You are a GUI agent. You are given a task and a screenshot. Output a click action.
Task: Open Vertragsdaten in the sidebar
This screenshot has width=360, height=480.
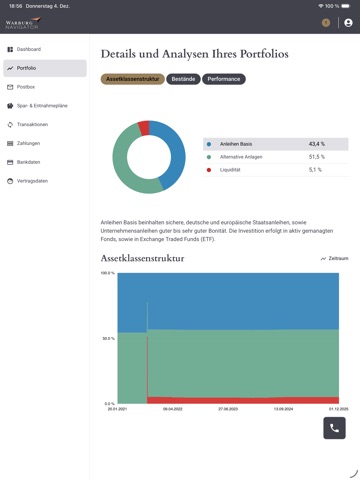click(45, 181)
